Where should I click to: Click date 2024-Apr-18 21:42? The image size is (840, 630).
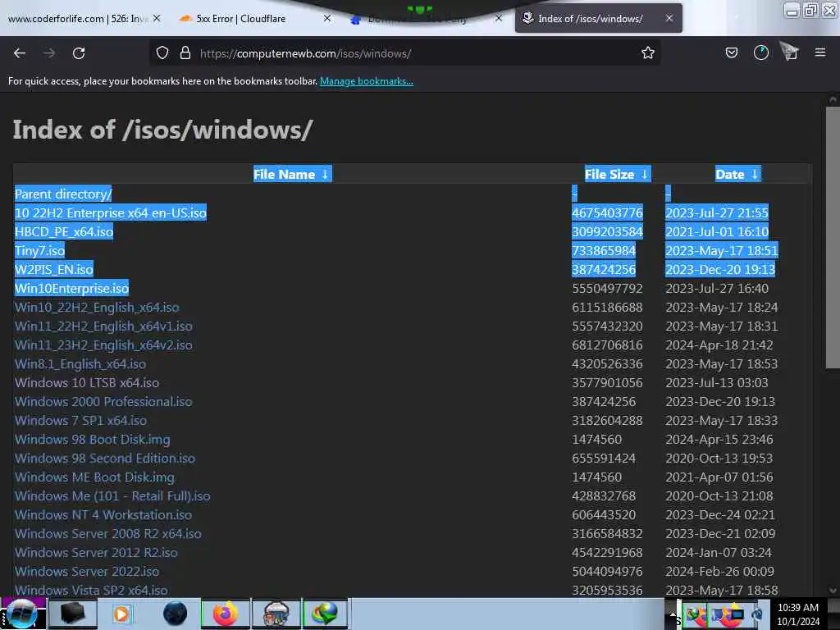(x=719, y=345)
